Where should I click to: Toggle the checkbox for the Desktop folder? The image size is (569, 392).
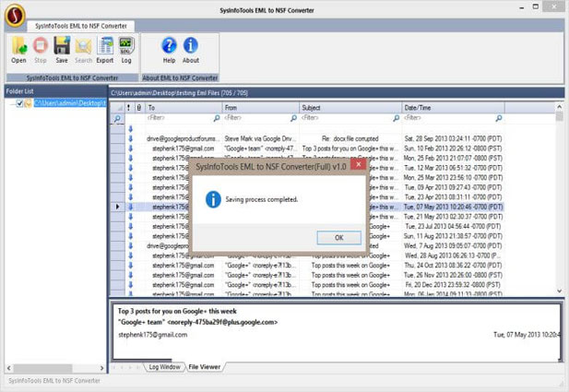tap(20, 103)
